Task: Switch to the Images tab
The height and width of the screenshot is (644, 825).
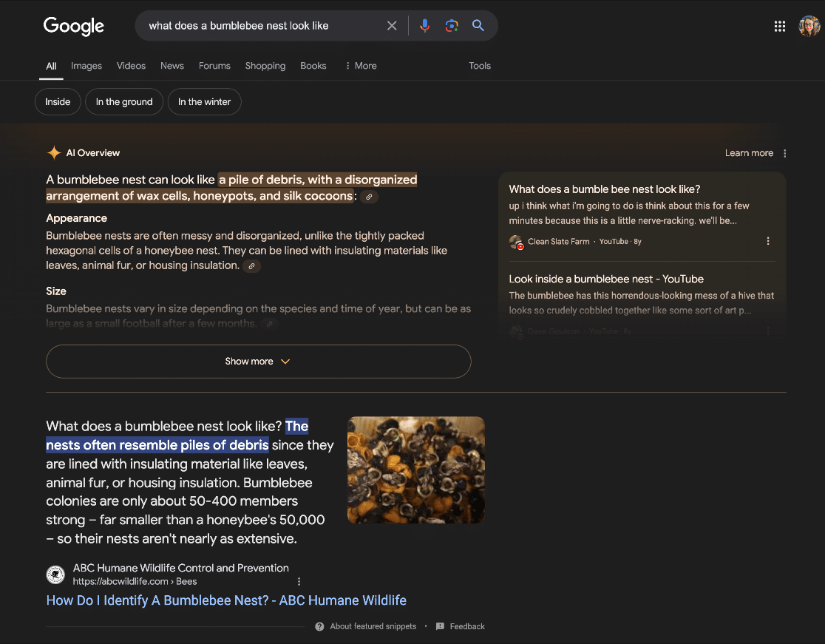Action: (x=86, y=66)
